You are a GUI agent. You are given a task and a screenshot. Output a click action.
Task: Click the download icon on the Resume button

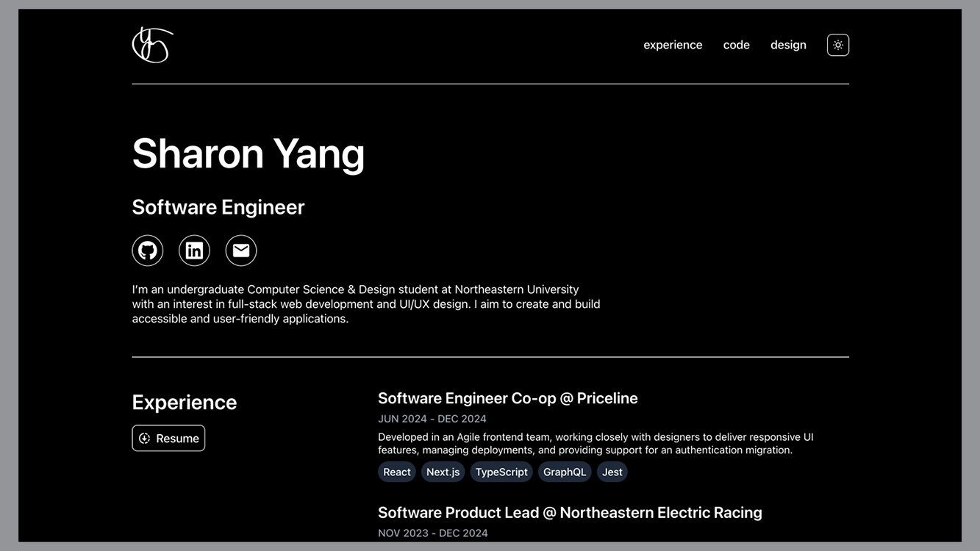144,438
